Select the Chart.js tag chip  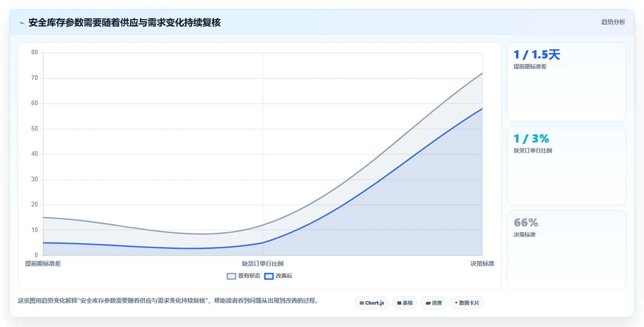point(372,303)
